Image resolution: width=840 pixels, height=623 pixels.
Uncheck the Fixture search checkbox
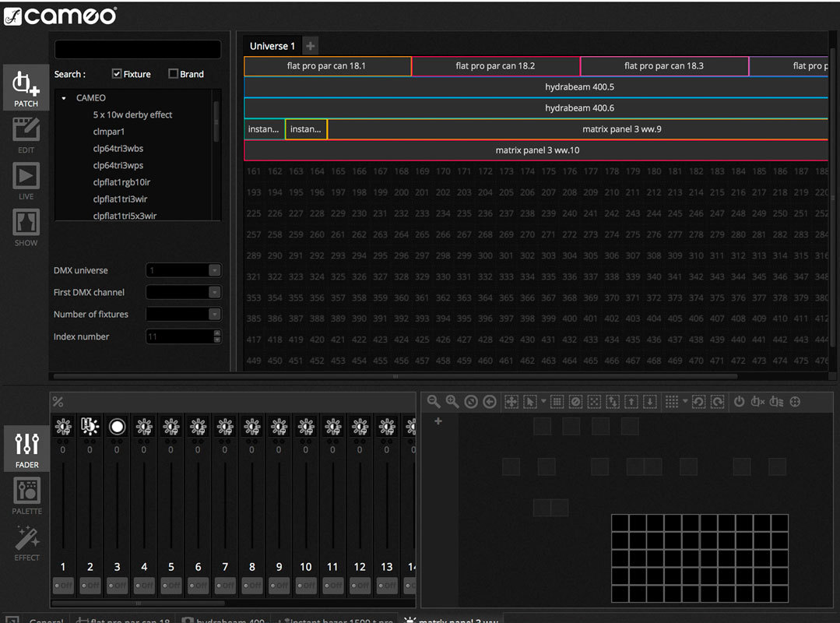[117, 74]
